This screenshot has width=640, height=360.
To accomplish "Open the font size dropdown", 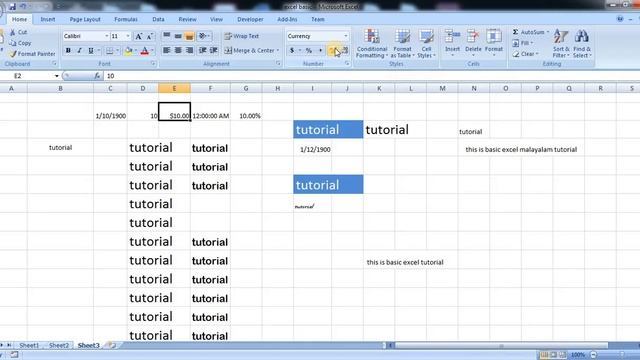I will point(128,36).
